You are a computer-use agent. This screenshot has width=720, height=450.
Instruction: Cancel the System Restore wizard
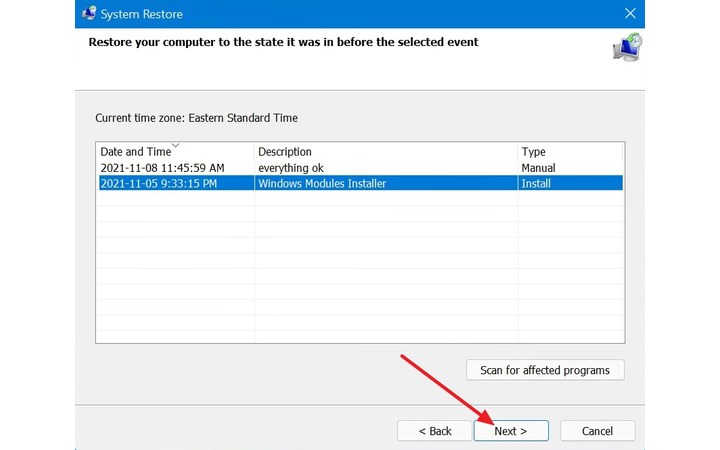(x=597, y=431)
